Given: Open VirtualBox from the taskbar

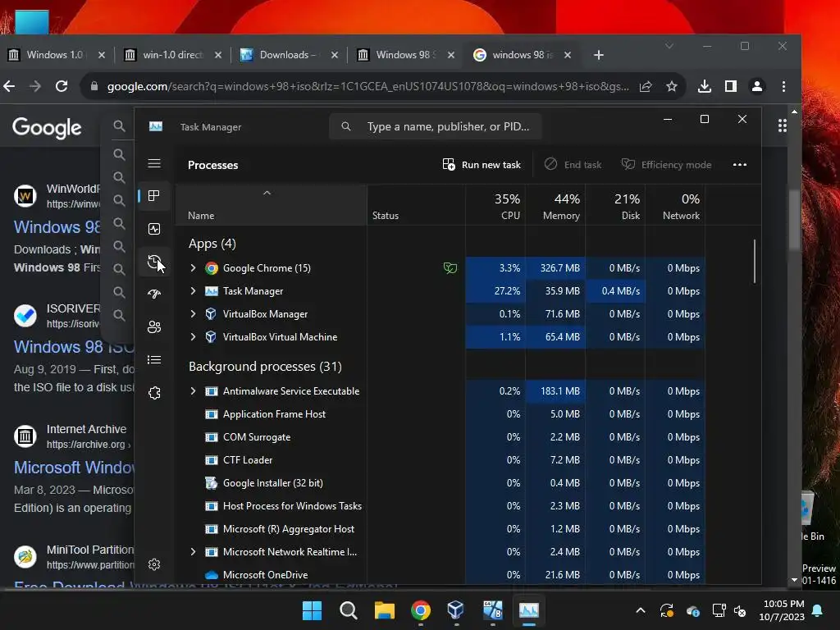Looking at the screenshot, I should coord(456,610).
